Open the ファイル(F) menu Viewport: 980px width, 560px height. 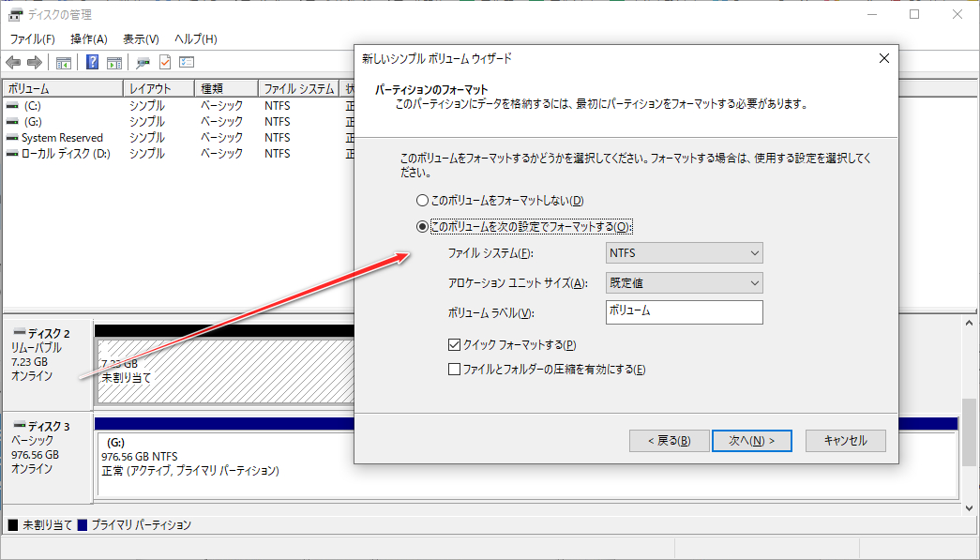click(33, 38)
